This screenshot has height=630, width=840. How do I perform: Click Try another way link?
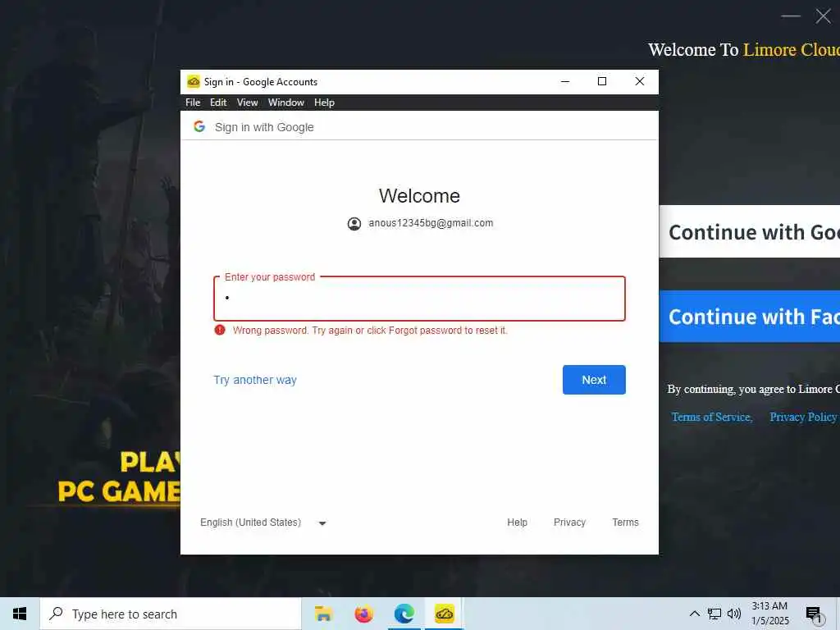pos(255,380)
